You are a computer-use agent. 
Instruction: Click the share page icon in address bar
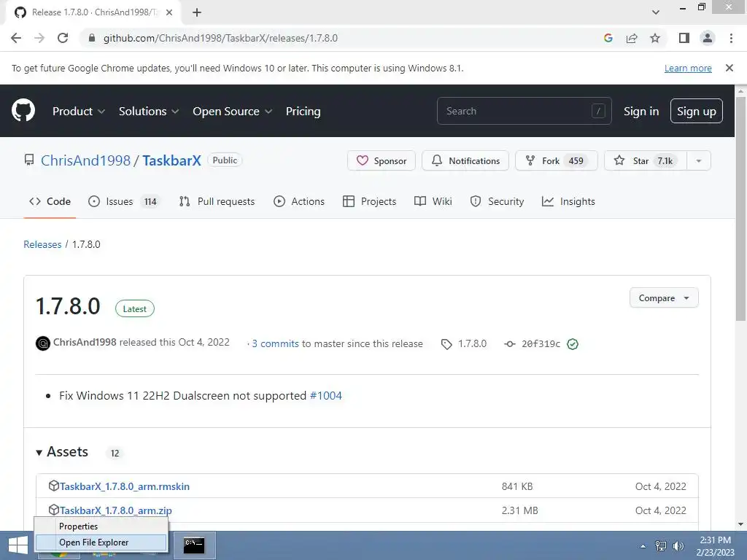coord(632,38)
